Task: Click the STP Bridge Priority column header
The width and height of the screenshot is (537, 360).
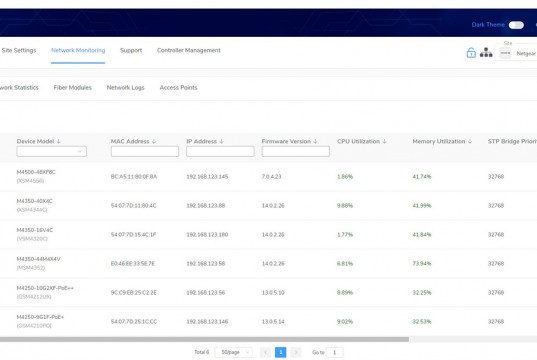Action: click(x=512, y=141)
